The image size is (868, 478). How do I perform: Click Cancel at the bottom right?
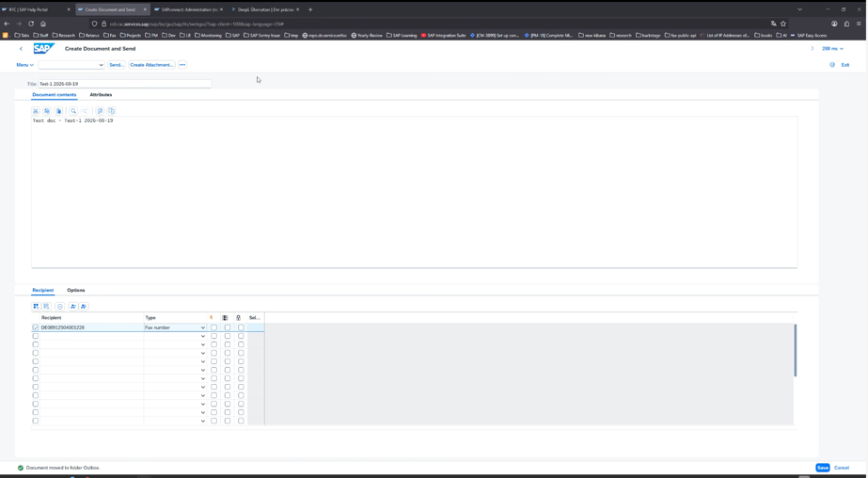pyautogui.click(x=842, y=468)
